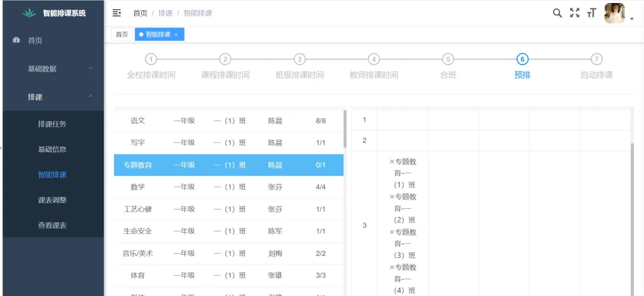Viewport: 644px width, 296px height.
Task: Select the 数学 张芬 course row
Action: pos(228,187)
